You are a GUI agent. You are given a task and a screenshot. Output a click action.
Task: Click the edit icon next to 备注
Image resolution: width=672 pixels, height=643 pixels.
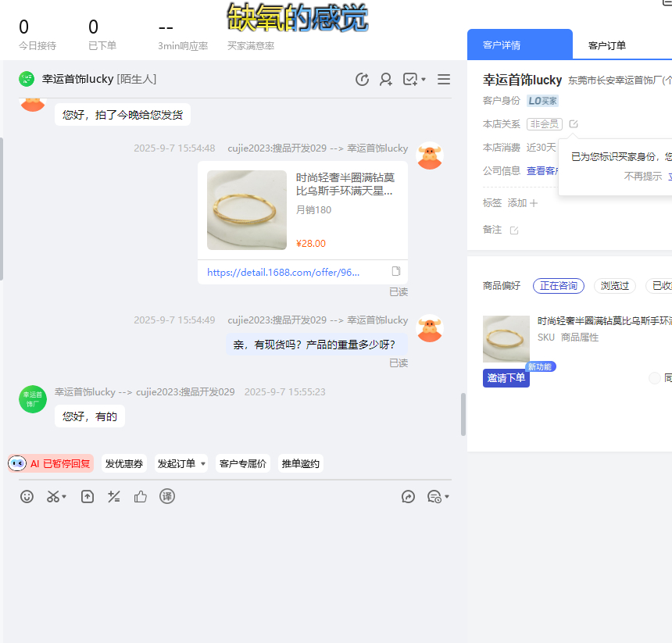pos(514,230)
